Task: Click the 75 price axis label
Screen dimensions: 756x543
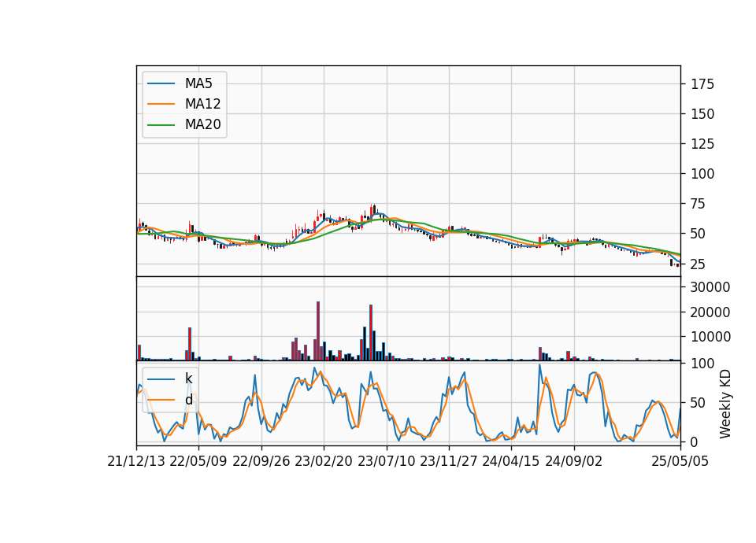Action: 699,204
